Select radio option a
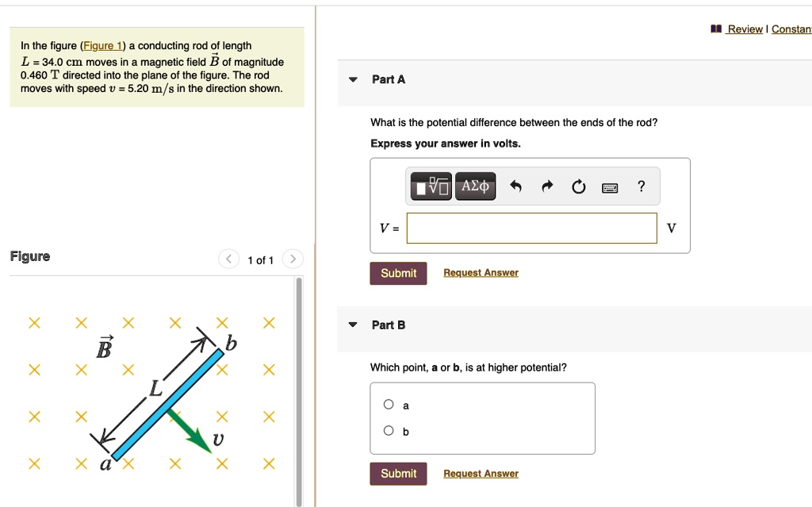This screenshot has height=507, width=812. pos(389,405)
